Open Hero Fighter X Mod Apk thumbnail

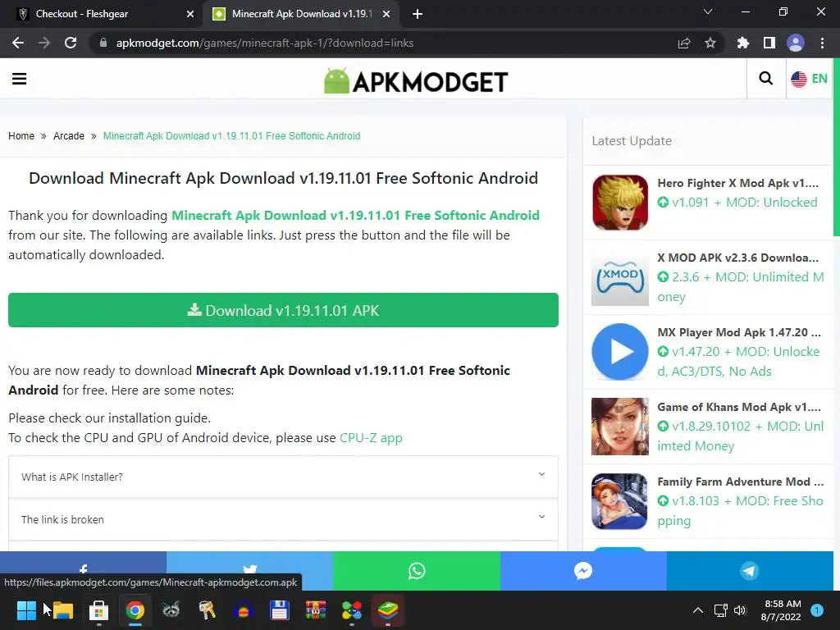click(x=620, y=203)
